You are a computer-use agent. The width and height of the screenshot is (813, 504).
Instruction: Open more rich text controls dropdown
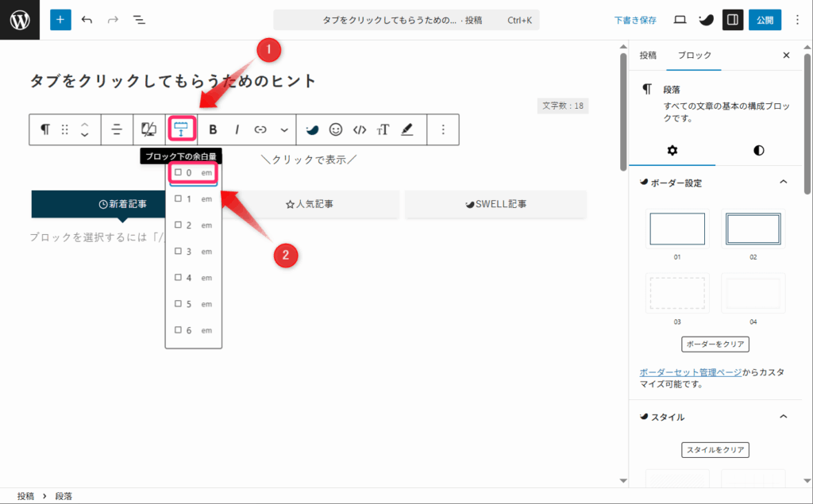click(284, 129)
